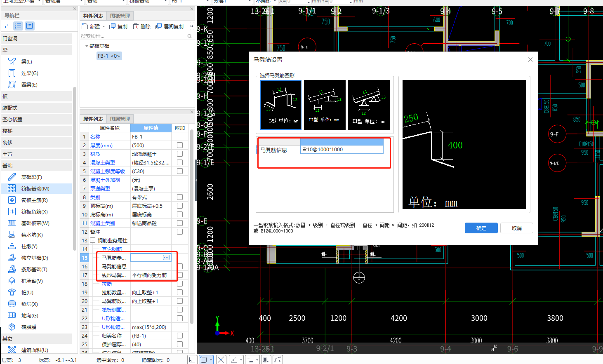Toggle the 材质 additional checkbox
The height and width of the screenshot is (364, 603).
point(180,154)
